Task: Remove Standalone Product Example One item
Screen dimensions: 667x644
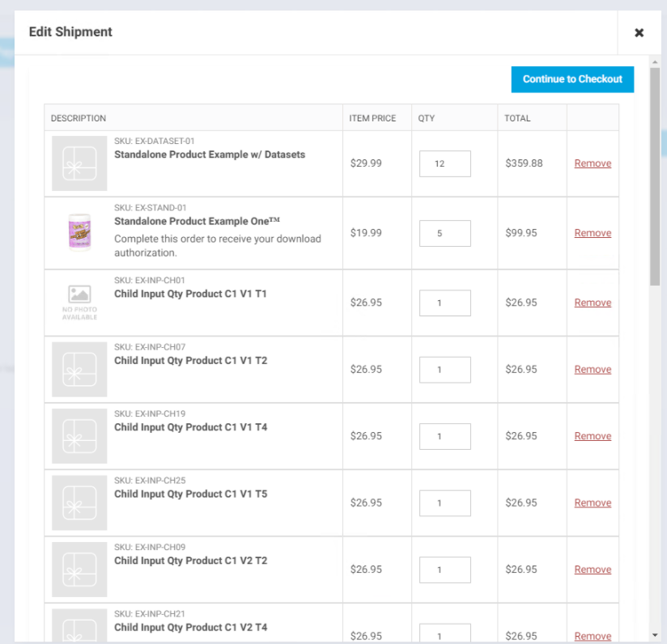Action: 593,233
